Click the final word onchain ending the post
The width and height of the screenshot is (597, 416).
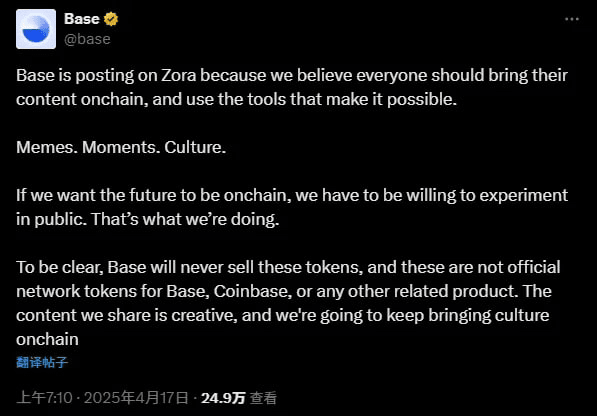47,339
